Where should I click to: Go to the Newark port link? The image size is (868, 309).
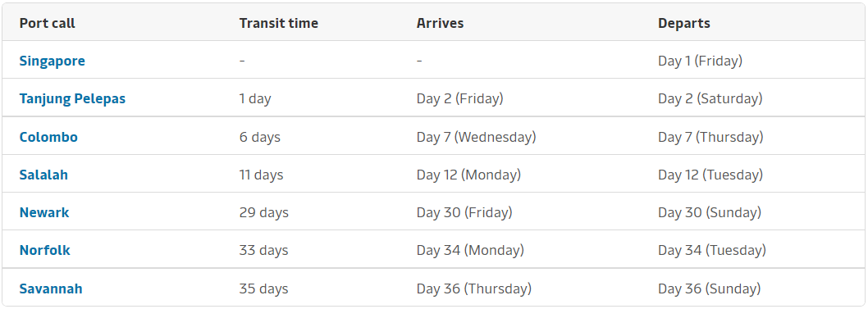44,213
